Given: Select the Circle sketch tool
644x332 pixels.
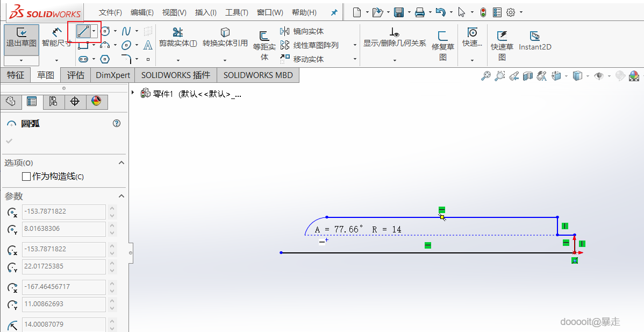Looking at the screenshot, I should click(x=105, y=31).
